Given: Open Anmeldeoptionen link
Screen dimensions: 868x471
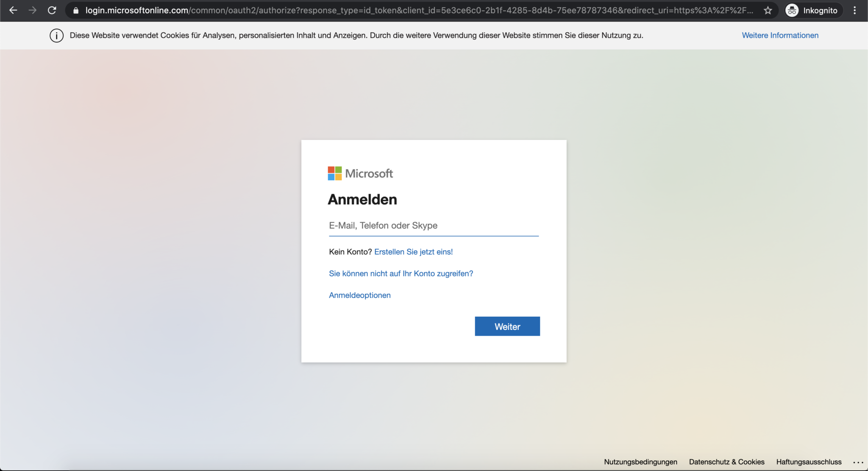Looking at the screenshot, I should click(x=360, y=295).
